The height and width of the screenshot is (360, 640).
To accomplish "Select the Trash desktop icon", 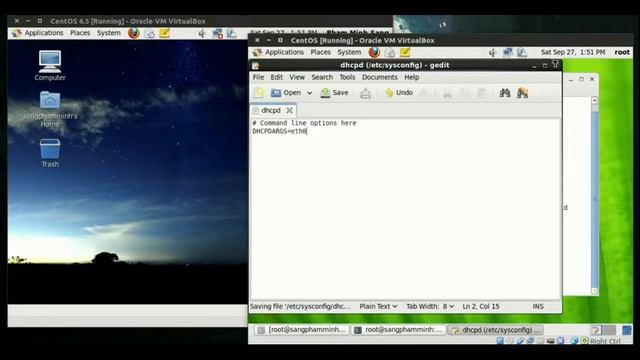I will 50,153.
